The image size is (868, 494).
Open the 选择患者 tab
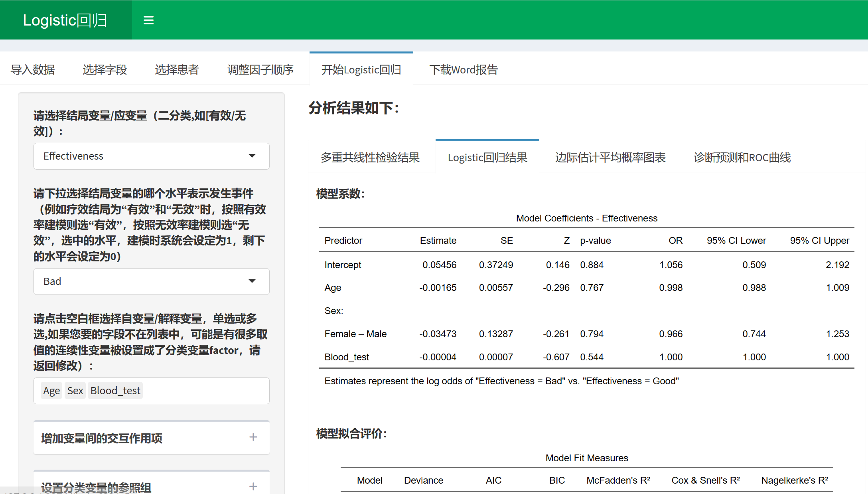(177, 70)
